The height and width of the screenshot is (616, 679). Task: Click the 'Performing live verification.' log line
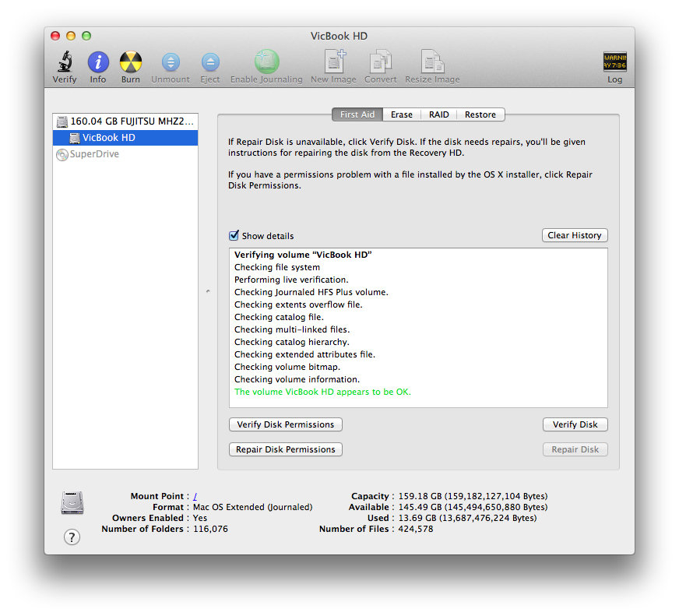pyautogui.click(x=291, y=280)
